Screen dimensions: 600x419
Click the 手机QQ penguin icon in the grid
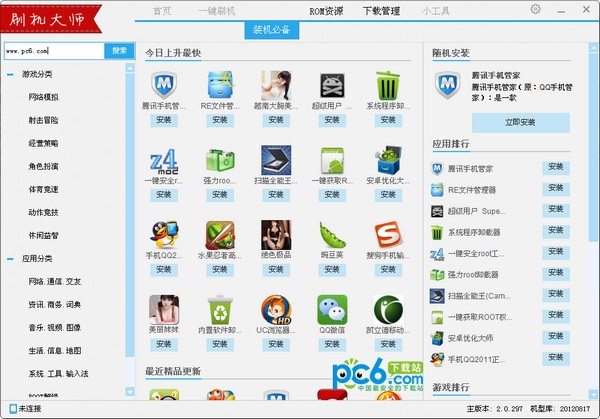pos(164,235)
